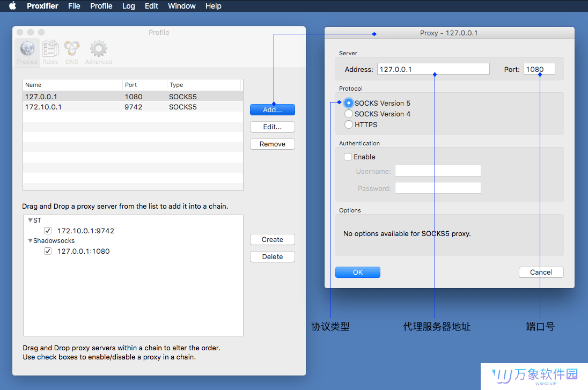The width and height of the screenshot is (588, 390).
Task: Confirm proxy dialog with OK
Action: [358, 273]
